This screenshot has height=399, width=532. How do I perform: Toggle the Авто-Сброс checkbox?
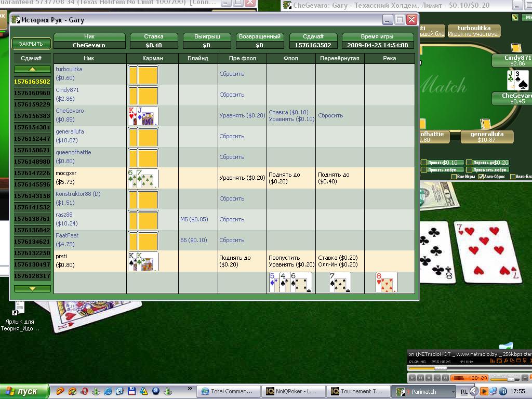[481, 177]
